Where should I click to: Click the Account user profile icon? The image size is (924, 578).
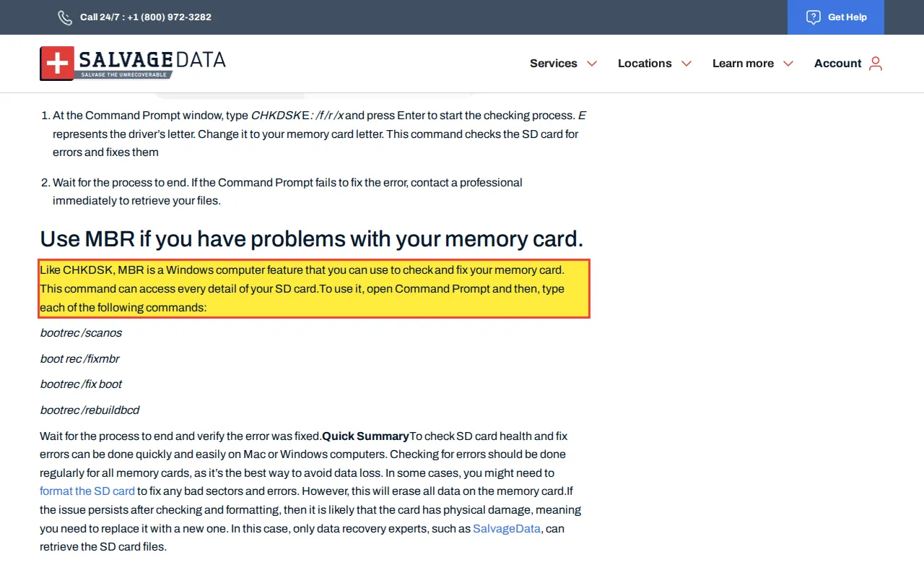(876, 64)
